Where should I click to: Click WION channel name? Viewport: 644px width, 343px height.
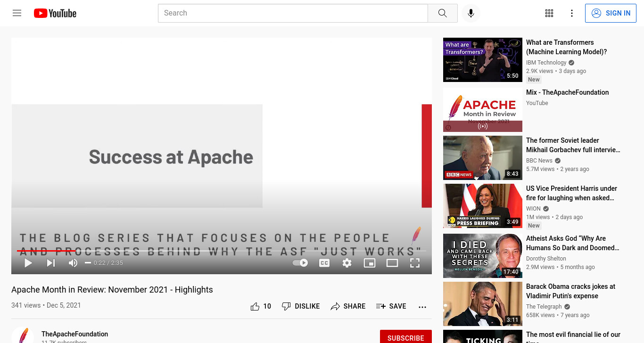[533, 209]
